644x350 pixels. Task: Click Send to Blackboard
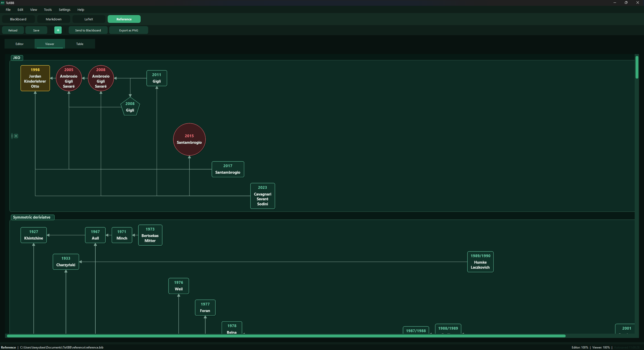coord(88,30)
